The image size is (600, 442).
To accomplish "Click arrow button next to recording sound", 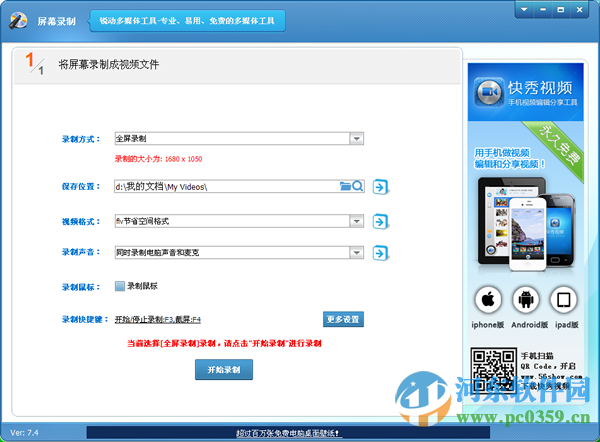I will 380,253.
